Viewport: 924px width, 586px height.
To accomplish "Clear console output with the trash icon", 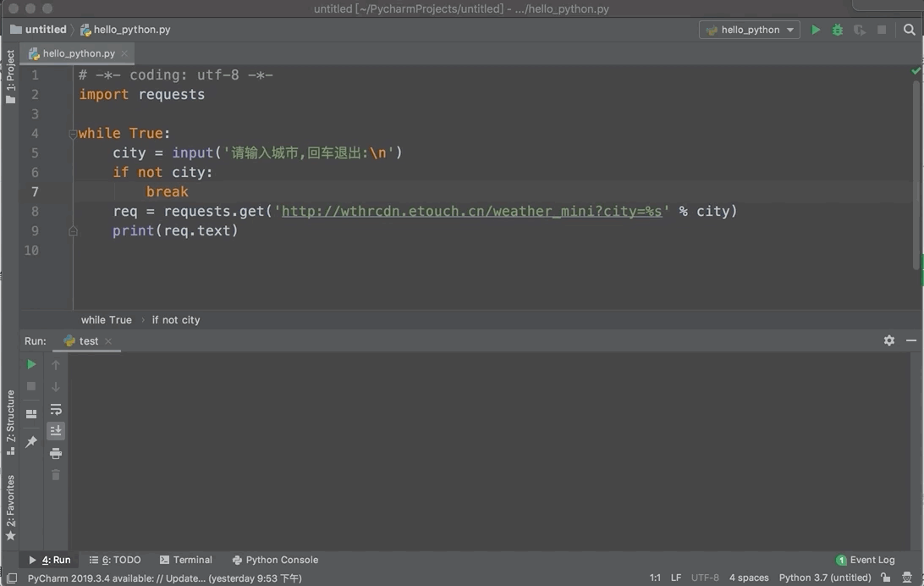I will pos(55,475).
